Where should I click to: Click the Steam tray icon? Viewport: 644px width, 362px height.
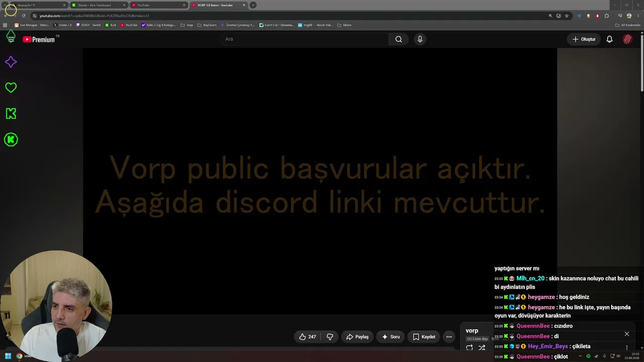pyautogui.click(x=596, y=356)
